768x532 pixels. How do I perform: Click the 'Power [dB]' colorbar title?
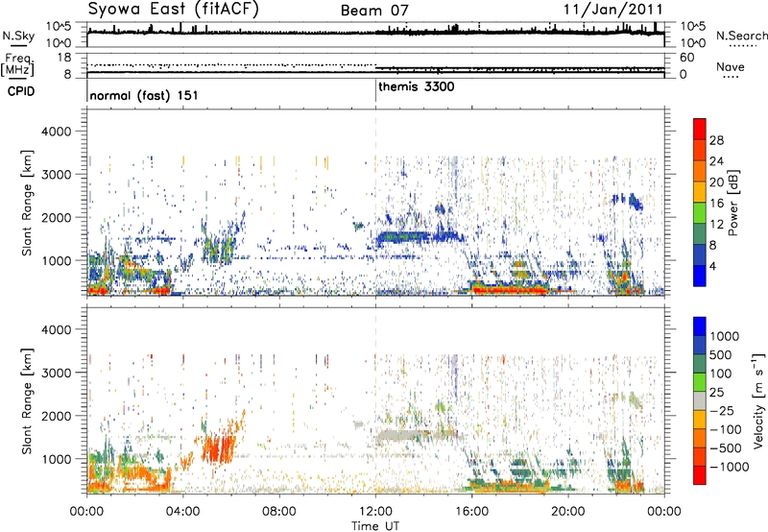(x=732, y=203)
